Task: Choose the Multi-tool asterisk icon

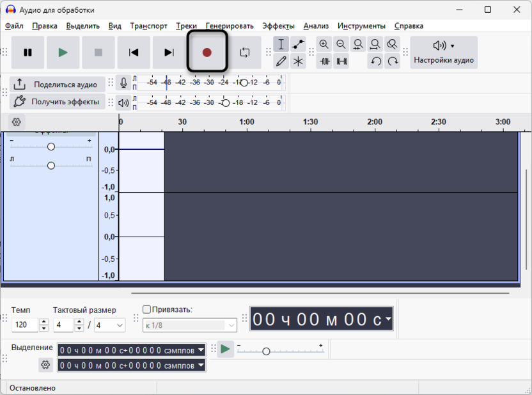Action: tap(298, 61)
